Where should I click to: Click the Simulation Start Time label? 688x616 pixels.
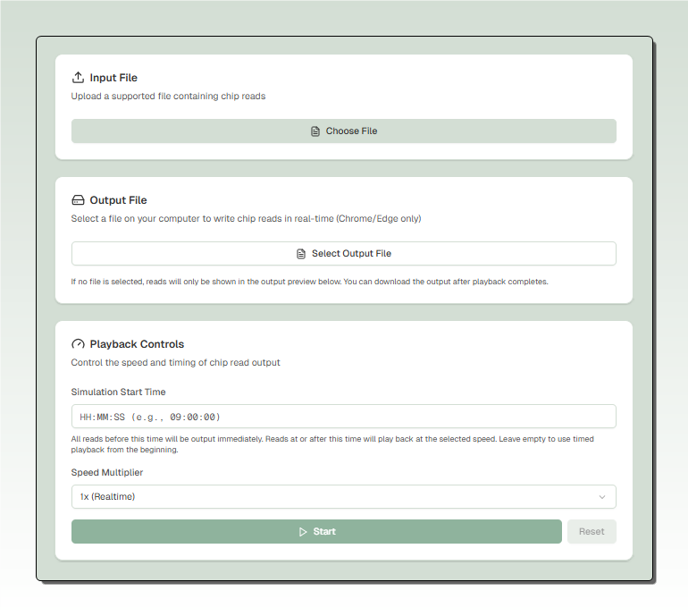(118, 392)
